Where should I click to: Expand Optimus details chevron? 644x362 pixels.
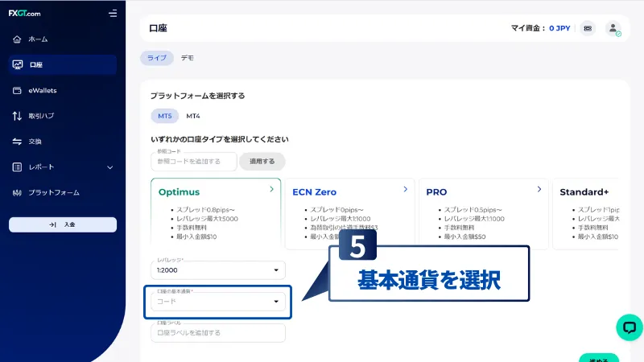(271, 189)
